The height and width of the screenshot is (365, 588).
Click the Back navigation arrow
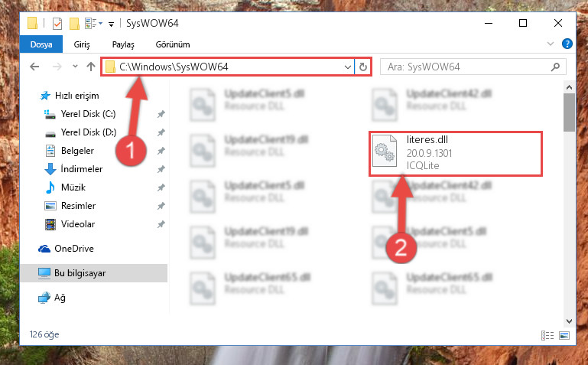pos(34,67)
